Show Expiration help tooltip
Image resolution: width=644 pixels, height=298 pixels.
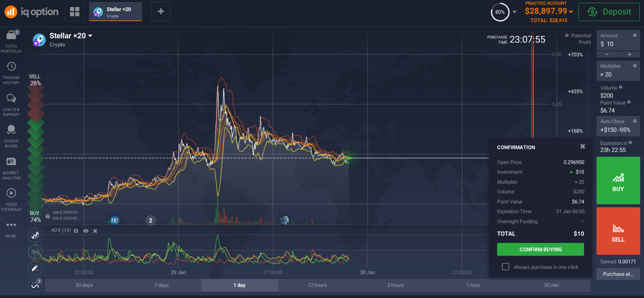(630, 142)
